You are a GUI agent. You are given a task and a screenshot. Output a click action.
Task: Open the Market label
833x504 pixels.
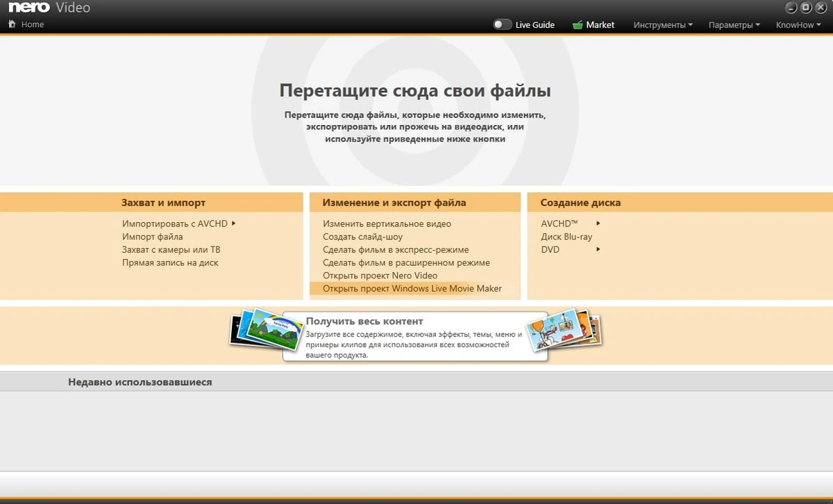click(x=600, y=24)
